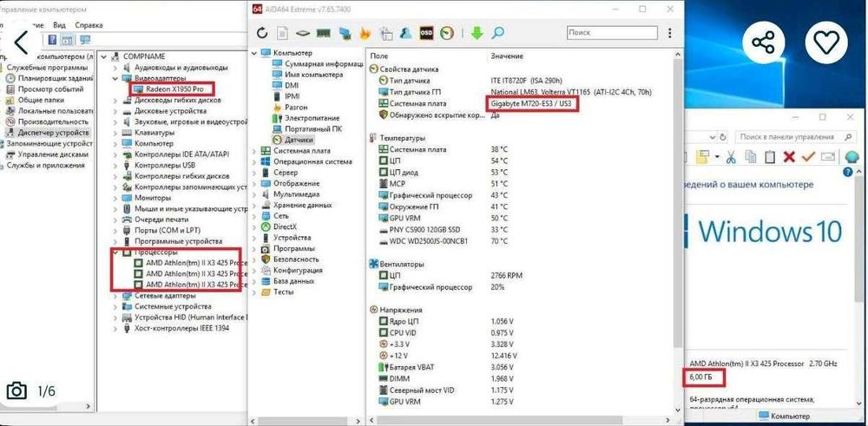The width and height of the screenshot is (868, 426).
Task: Click the Gigabyte M720-ES3 / US3 value
Action: click(532, 104)
